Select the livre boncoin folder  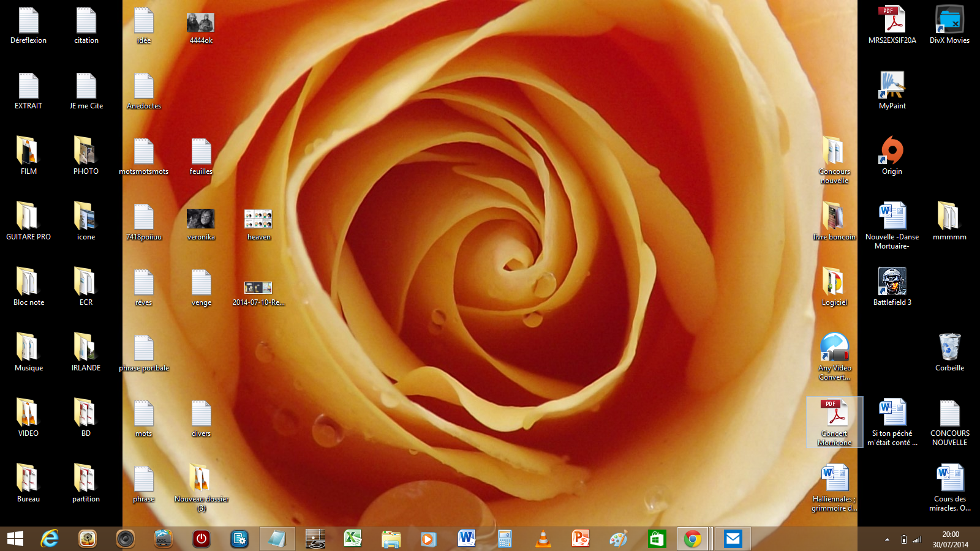point(835,222)
